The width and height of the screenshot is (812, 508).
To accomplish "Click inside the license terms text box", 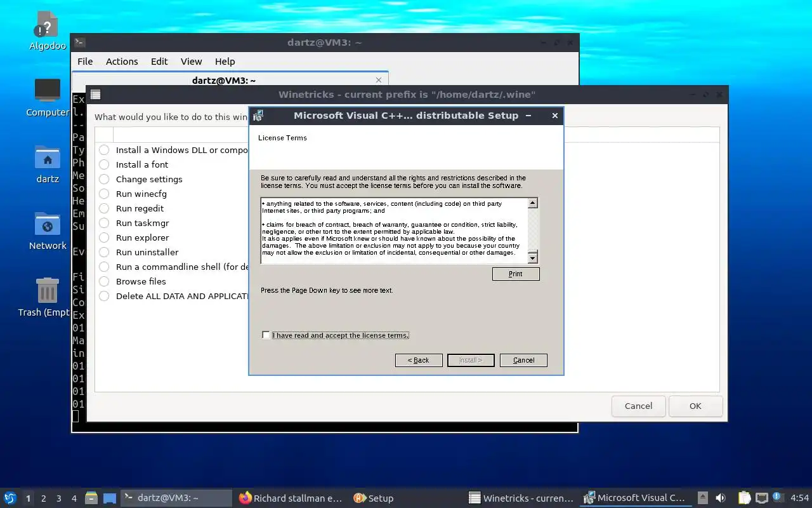I will point(394,231).
